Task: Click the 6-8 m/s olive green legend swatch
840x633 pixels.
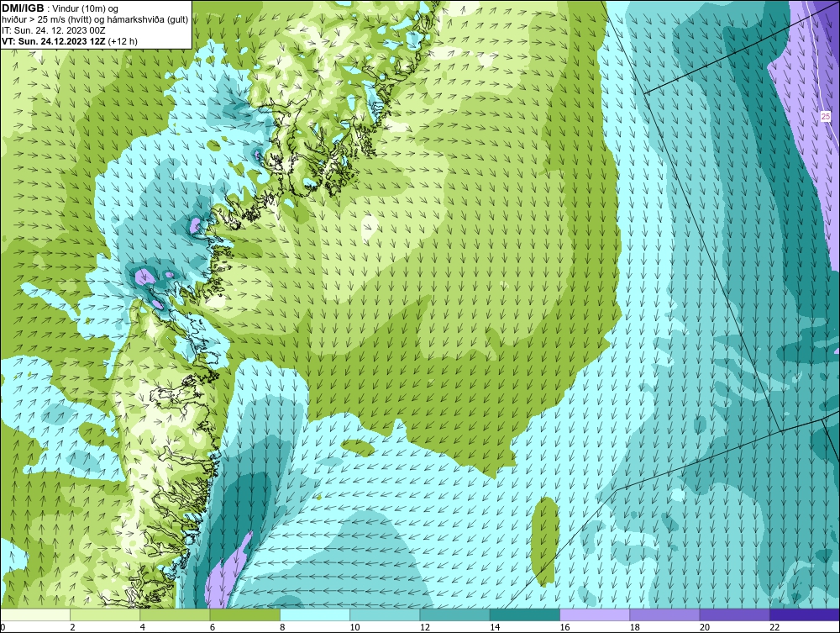Action: pos(244,615)
